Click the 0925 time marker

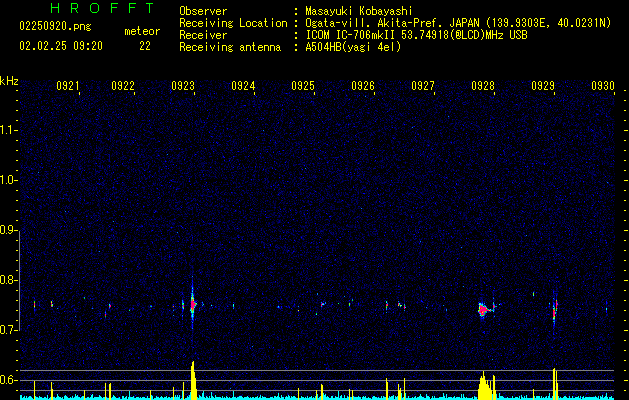(302, 86)
